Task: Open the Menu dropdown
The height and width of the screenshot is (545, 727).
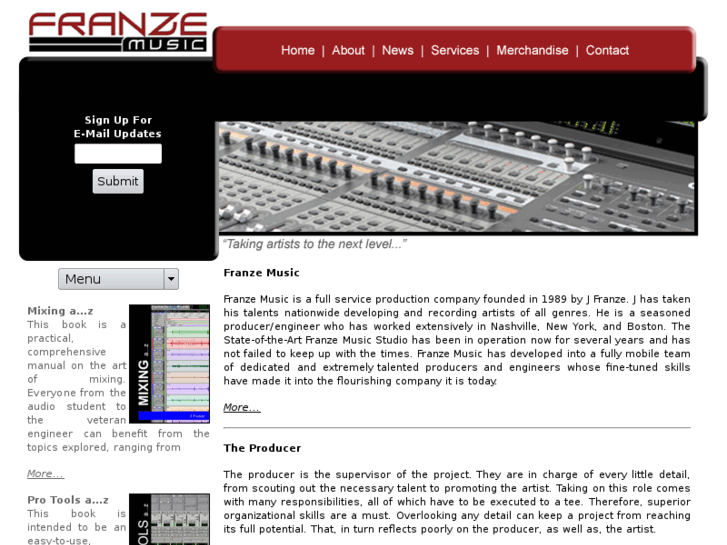Action: click(x=118, y=279)
